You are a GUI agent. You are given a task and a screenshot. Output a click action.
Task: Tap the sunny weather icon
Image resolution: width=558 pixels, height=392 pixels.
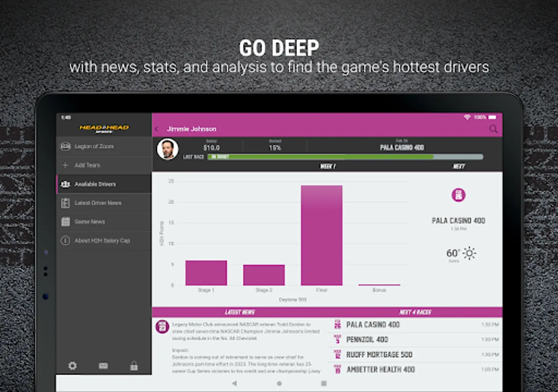(469, 253)
